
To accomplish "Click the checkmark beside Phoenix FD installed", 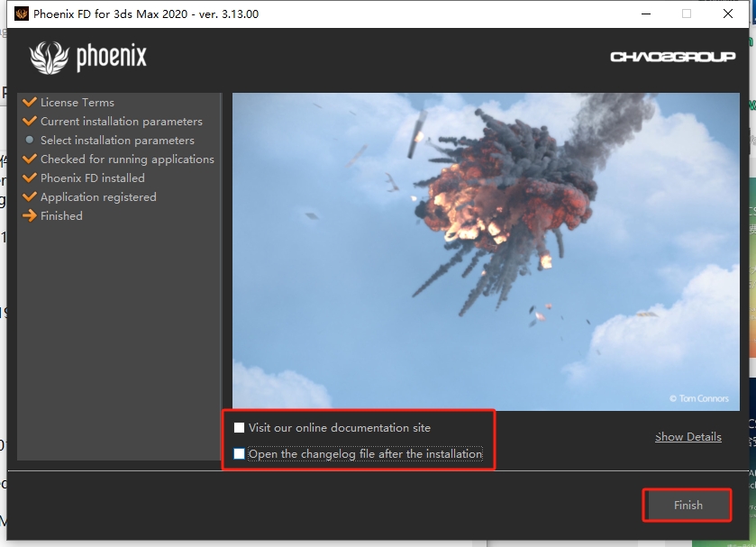I will pyautogui.click(x=30, y=178).
